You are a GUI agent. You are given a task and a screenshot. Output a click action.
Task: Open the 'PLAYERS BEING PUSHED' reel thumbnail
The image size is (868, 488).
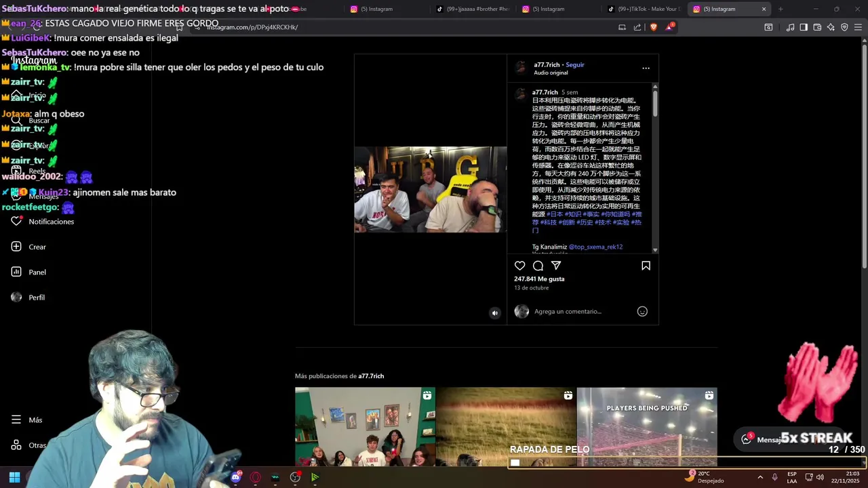coord(647,427)
